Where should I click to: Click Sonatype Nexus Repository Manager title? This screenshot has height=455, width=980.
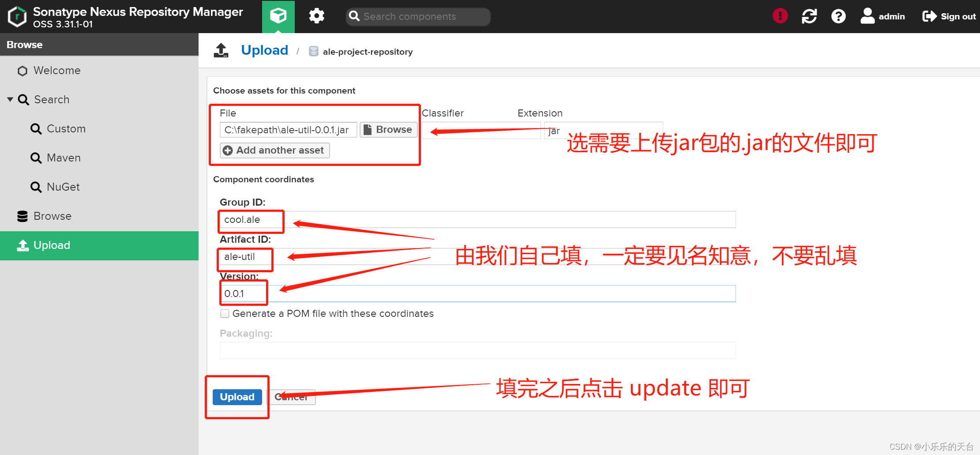click(x=138, y=12)
